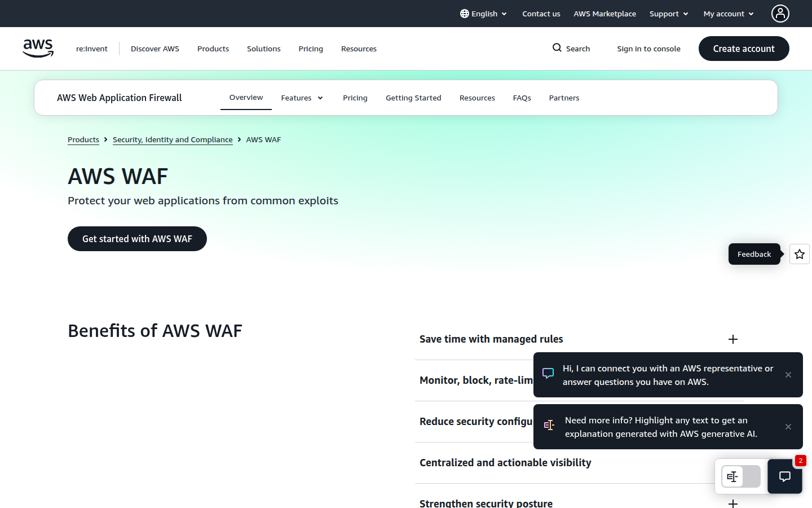Open re:Invent in main navigation
Screen dimensions: 812x508
pos(92,49)
